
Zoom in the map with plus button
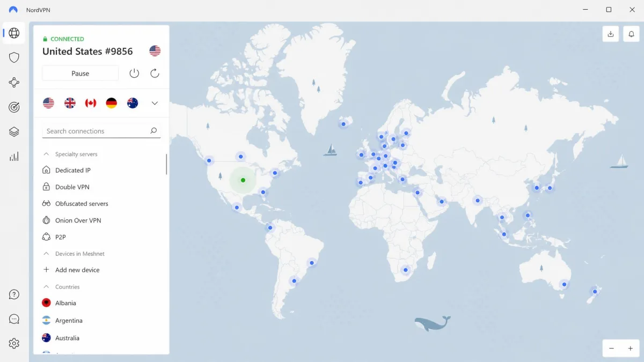[x=631, y=349]
